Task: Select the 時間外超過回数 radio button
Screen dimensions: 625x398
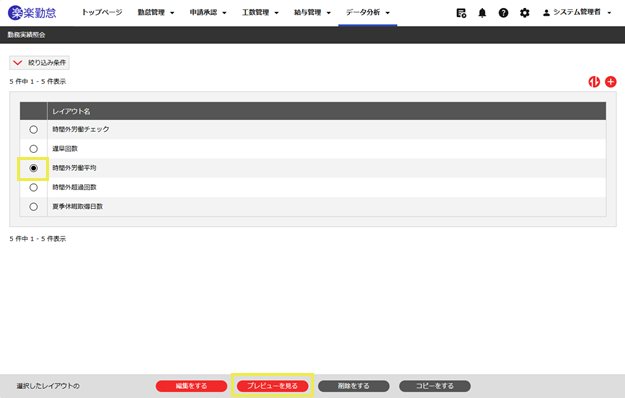Action: pyautogui.click(x=33, y=187)
